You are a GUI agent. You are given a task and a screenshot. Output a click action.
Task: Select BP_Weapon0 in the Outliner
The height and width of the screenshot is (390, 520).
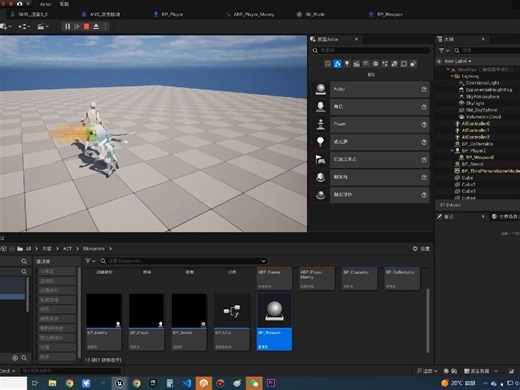(x=480, y=157)
